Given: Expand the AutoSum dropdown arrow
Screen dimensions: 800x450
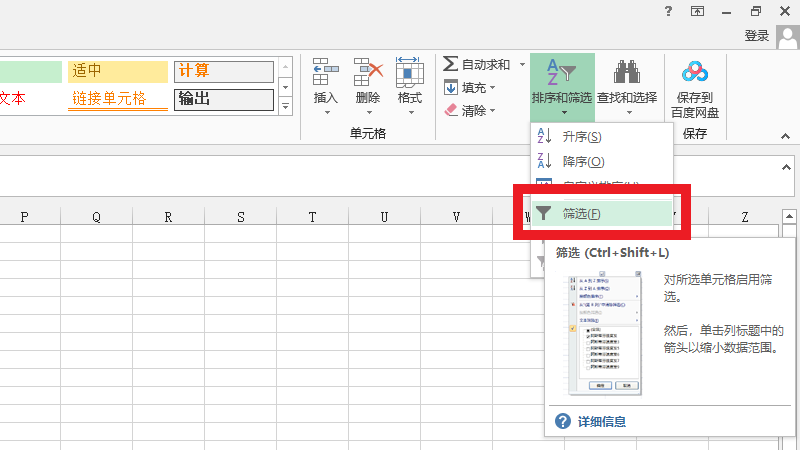Looking at the screenshot, I should tap(522, 64).
